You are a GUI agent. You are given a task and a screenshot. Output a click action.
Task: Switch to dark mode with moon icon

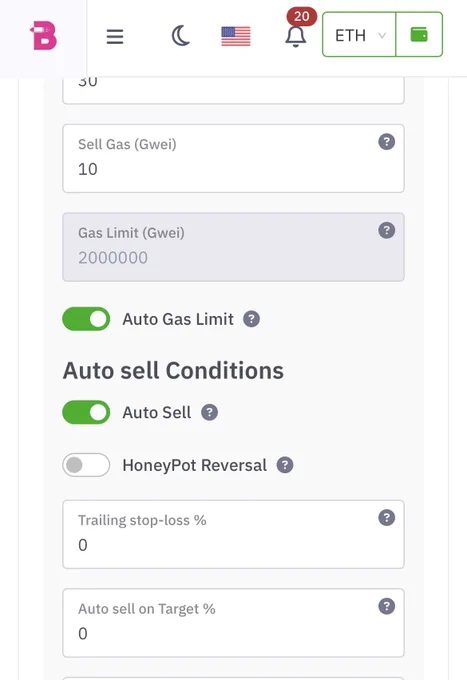181,36
